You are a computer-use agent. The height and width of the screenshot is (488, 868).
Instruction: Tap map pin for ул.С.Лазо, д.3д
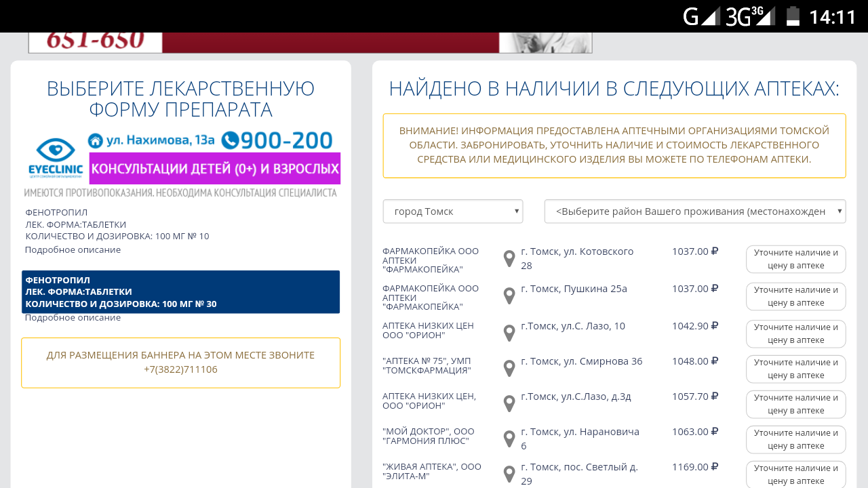[x=509, y=404]
